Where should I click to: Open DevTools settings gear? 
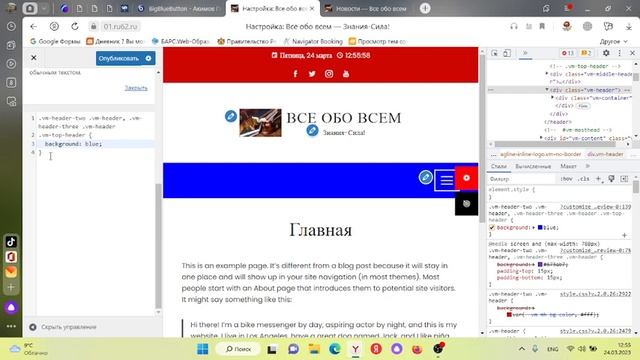click(x=607, y=53)
